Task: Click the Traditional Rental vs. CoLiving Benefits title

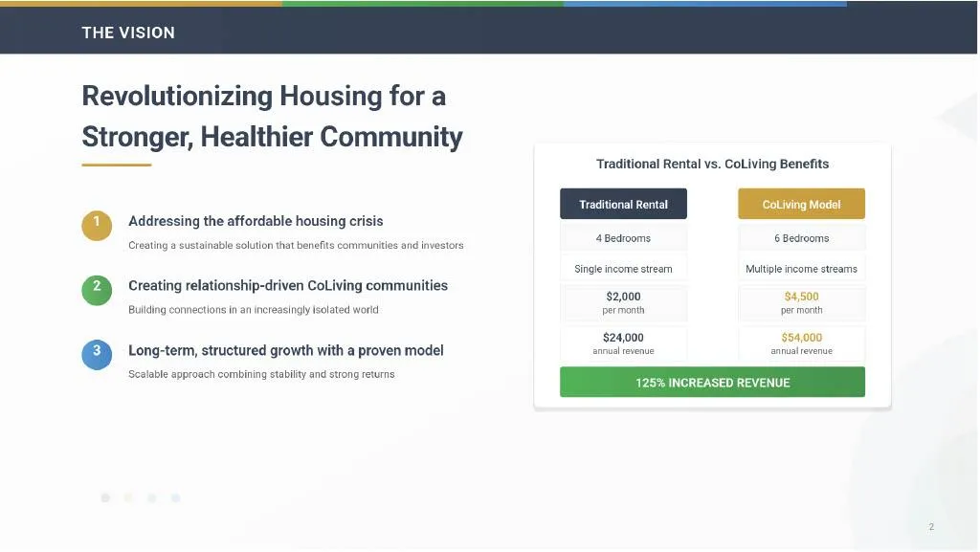Action: [712, 164]
